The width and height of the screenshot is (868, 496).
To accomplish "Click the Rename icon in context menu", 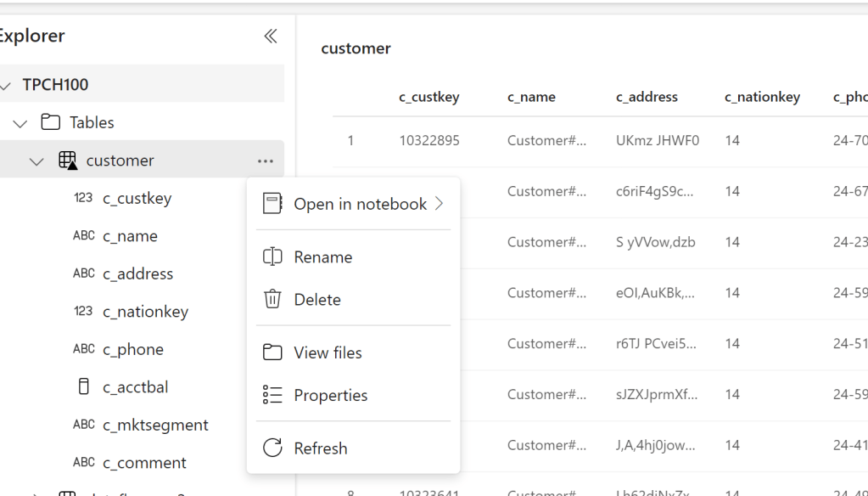I will point(272,257).
